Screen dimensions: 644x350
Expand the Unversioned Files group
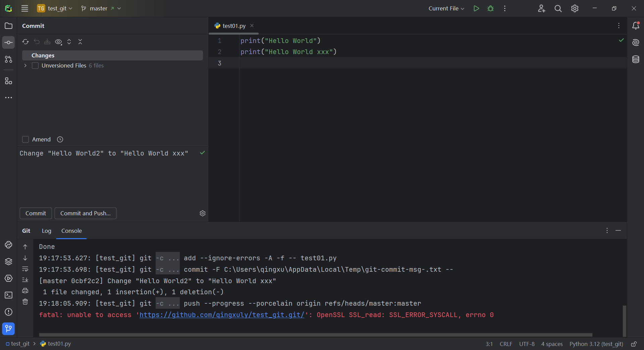click(x=25, y=65)
